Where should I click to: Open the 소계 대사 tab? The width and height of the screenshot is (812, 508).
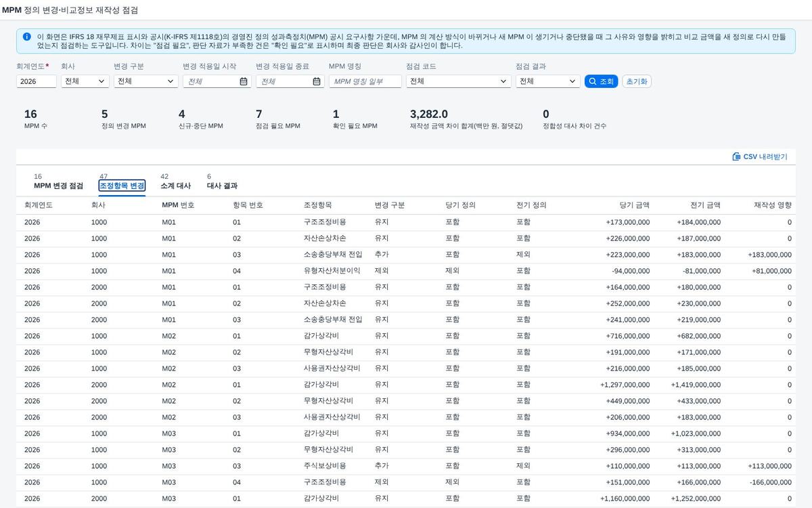(175, 186)
